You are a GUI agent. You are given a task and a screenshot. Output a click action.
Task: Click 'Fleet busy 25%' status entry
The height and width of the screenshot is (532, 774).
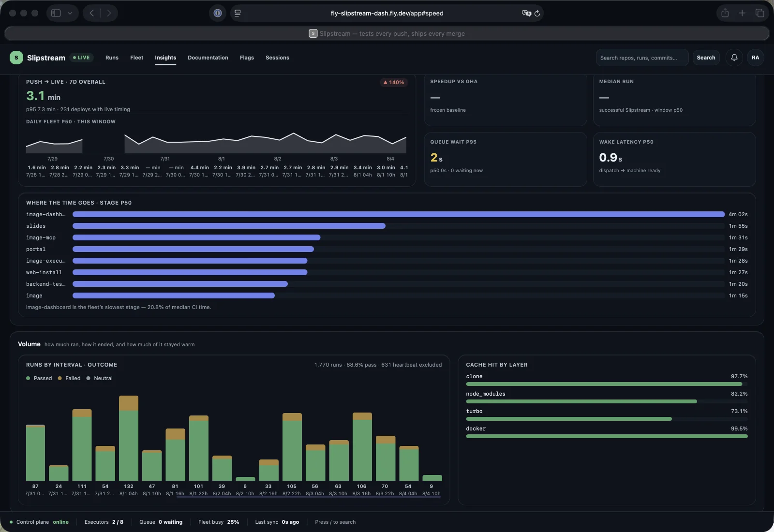pos(219,522)
